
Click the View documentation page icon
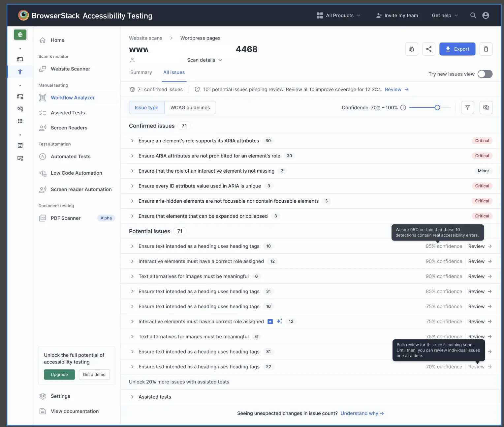[x=43, y=411]
